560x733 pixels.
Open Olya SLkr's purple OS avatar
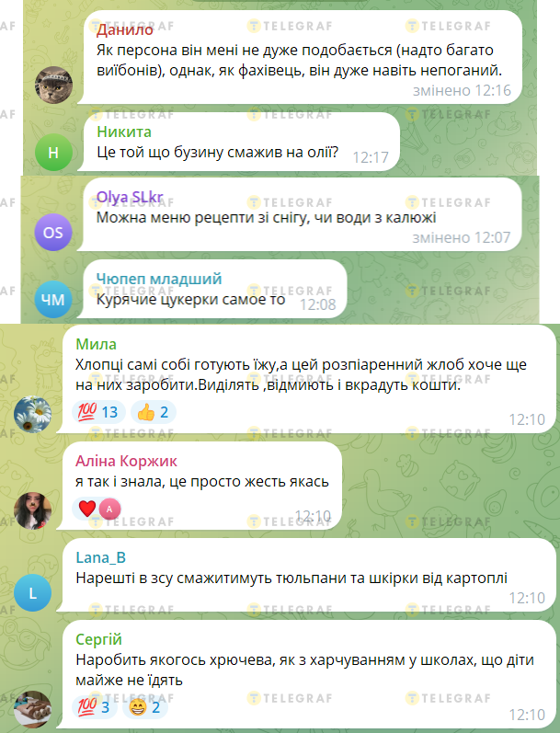click(x=53, y=233)
